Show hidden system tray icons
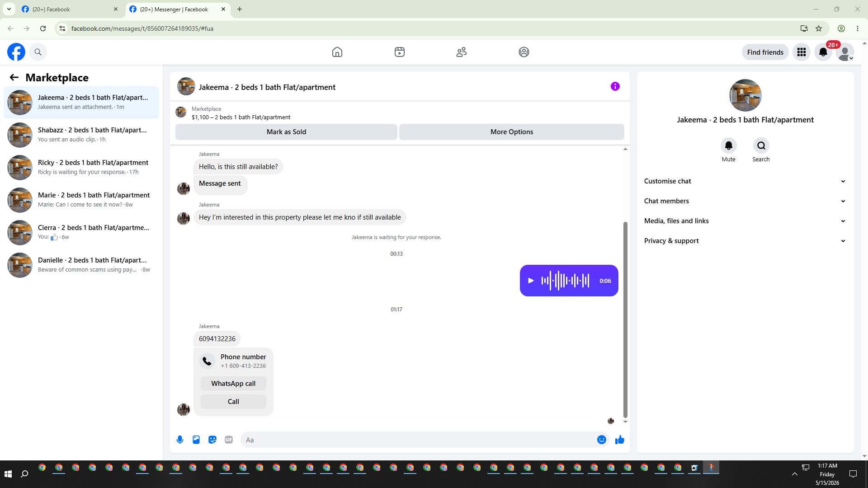868x488 pixels. point(795,474)
